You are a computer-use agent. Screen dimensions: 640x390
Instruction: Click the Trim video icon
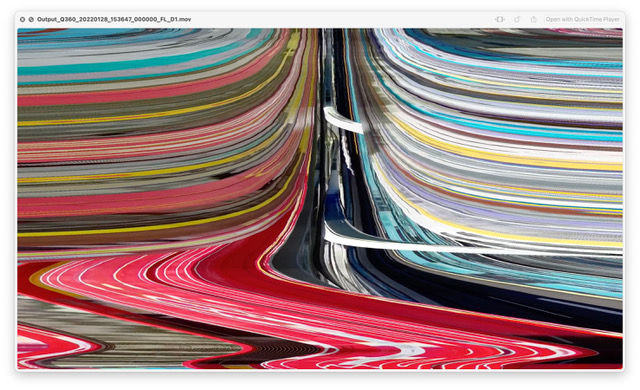(x=500, y=19)
